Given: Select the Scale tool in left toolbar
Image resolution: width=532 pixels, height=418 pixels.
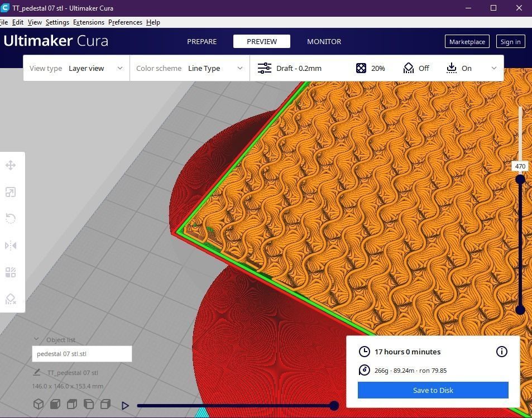Looking at the screenshot, I should click(x=11, y=192).
